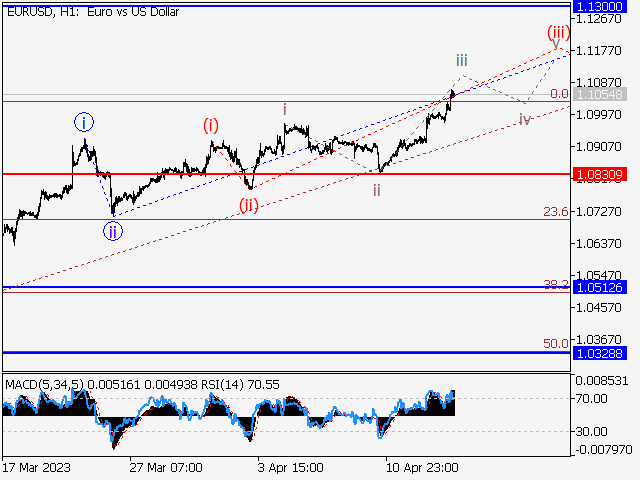Click the 1.12670 price axis value
640x480 pixels.
(598, 19)
